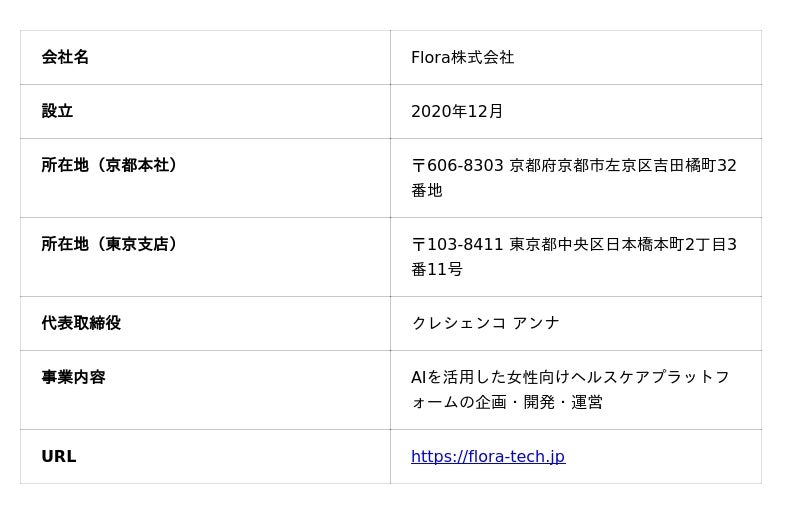Click the 番地 text in Kyoto address
Viewport: 800px width, 514px height.
(426, 191)
